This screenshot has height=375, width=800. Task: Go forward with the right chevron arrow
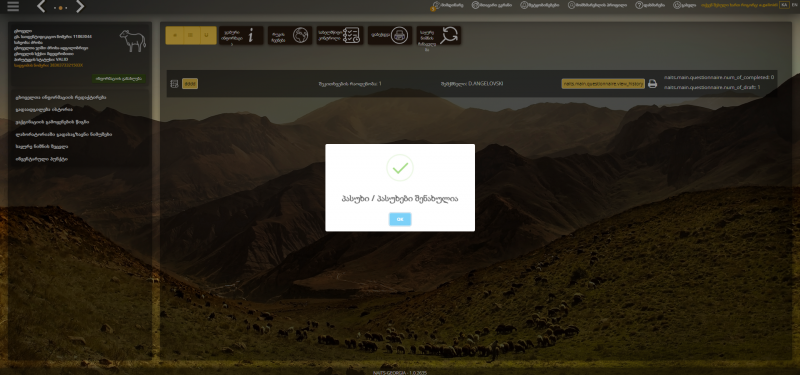click(x=80, y=7)
